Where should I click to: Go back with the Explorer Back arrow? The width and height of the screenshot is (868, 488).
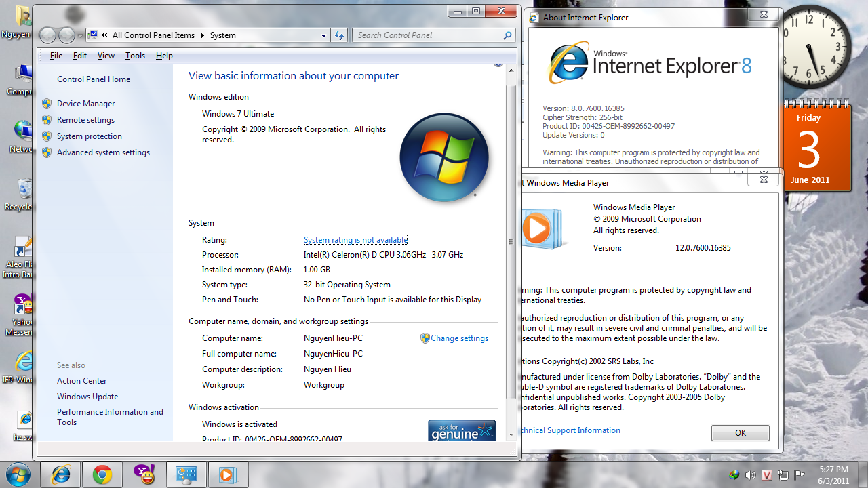(x=47, y=35)
